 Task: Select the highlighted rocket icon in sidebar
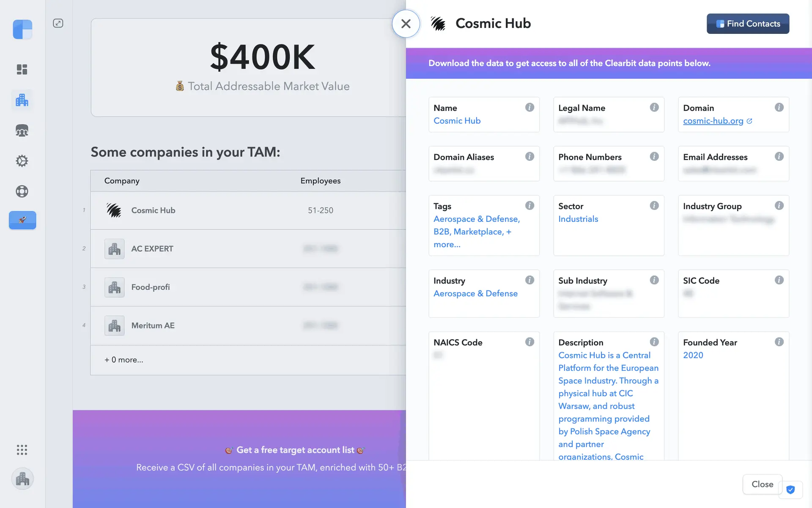tap(22, 220)
